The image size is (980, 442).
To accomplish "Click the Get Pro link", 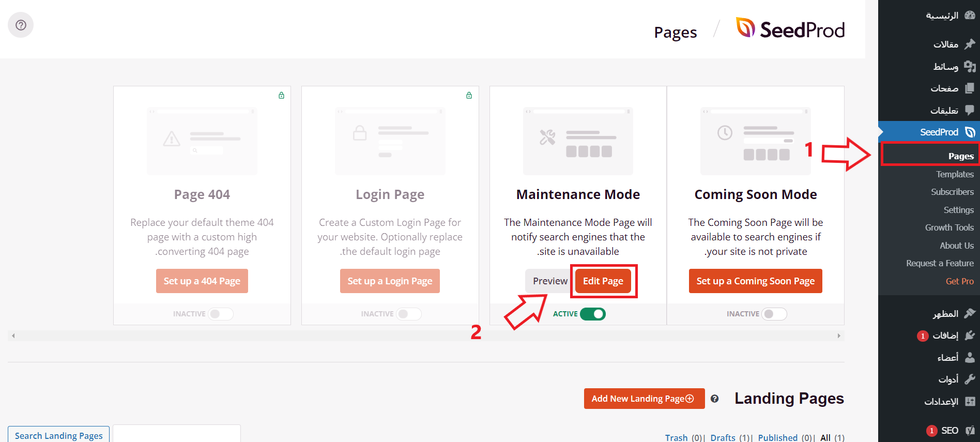I will (959, 281).
